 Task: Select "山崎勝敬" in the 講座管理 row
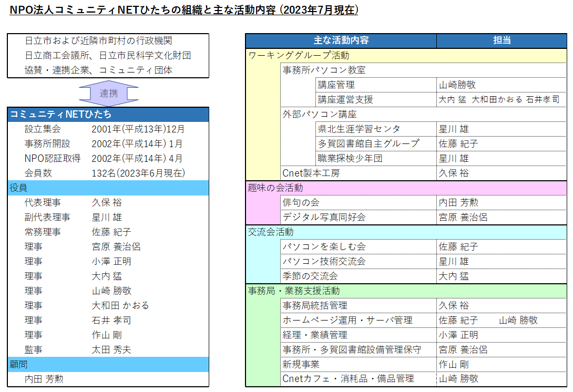coord(457,85)
